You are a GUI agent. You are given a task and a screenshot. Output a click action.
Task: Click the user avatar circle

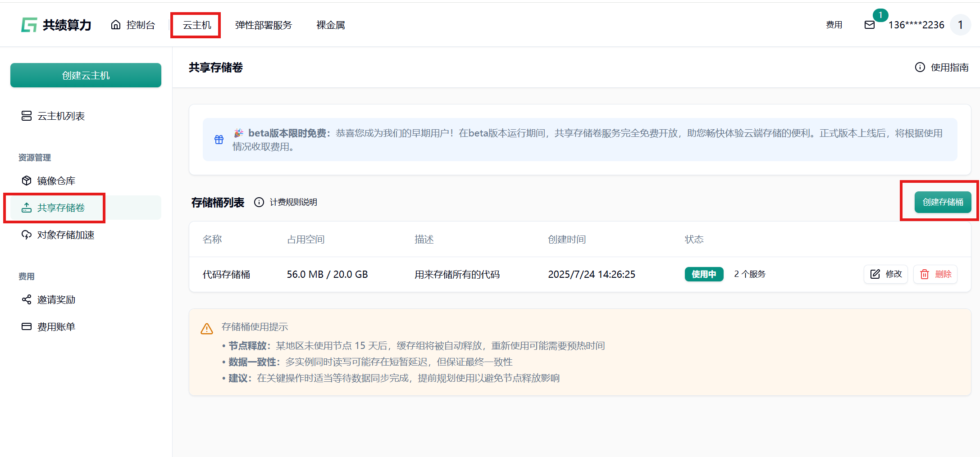point(960,25)
